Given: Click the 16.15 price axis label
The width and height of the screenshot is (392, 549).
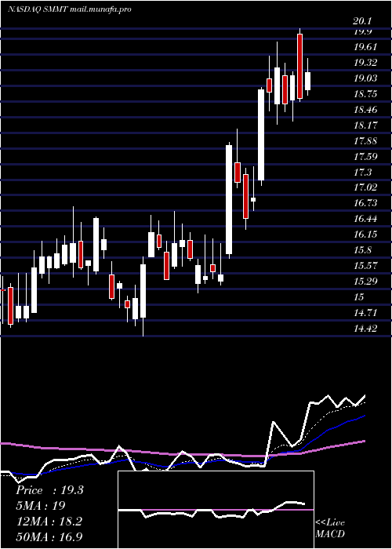Looking at the screenshot, I should tap(365, 235).
